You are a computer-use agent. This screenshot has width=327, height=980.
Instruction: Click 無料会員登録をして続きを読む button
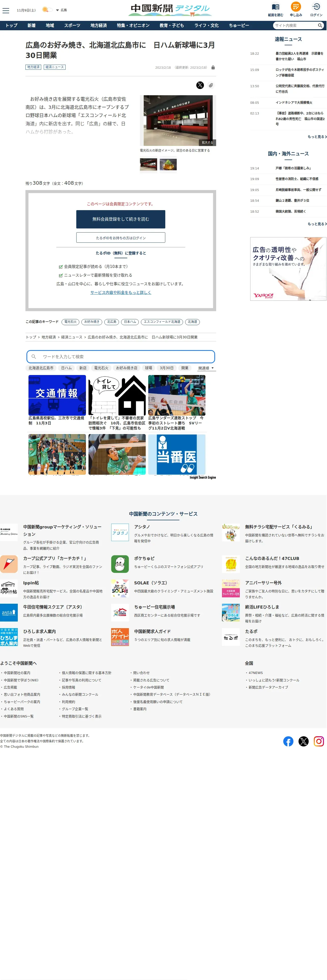pyautogui.click(x=121, y=219)
